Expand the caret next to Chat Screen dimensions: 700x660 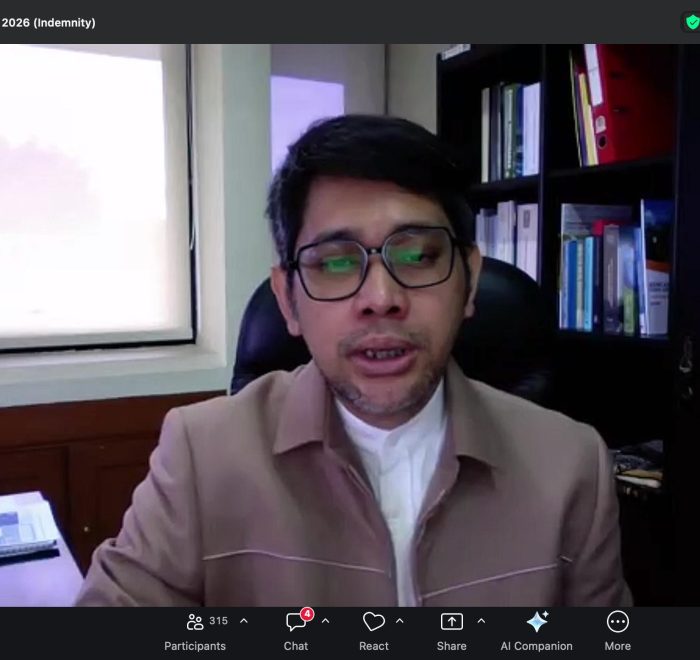[325, 621]
